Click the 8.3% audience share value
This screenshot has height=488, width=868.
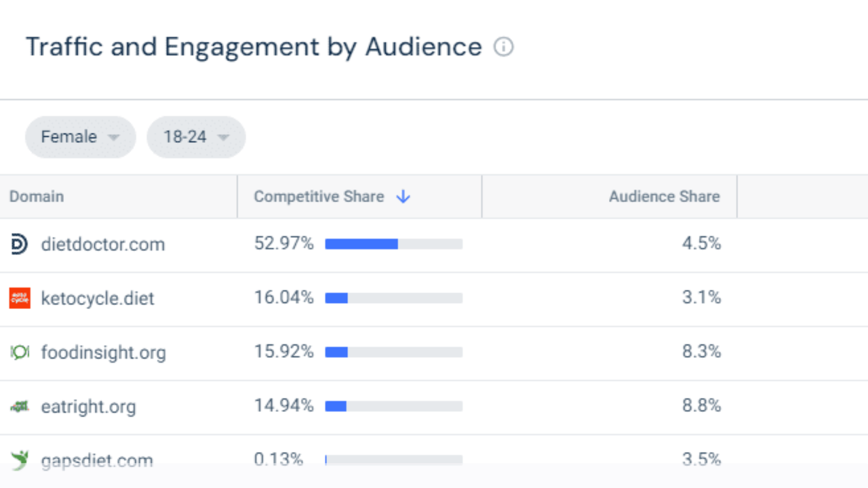point(701,352)
